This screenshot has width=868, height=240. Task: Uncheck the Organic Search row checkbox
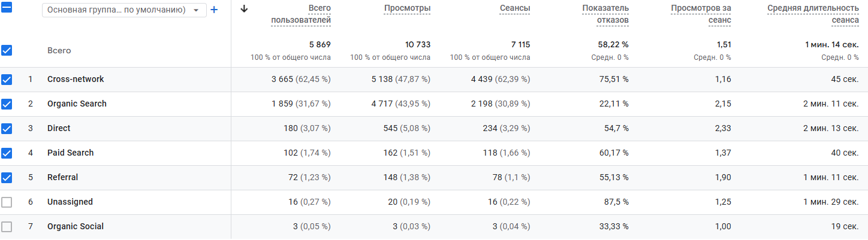(x=7, y=104)
